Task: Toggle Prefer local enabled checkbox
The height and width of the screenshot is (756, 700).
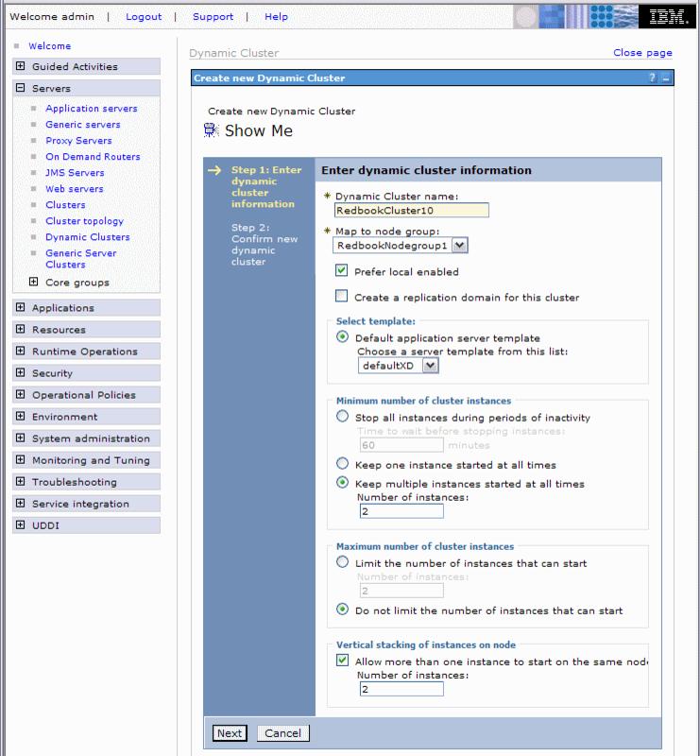Action: (x=341, y=270)
